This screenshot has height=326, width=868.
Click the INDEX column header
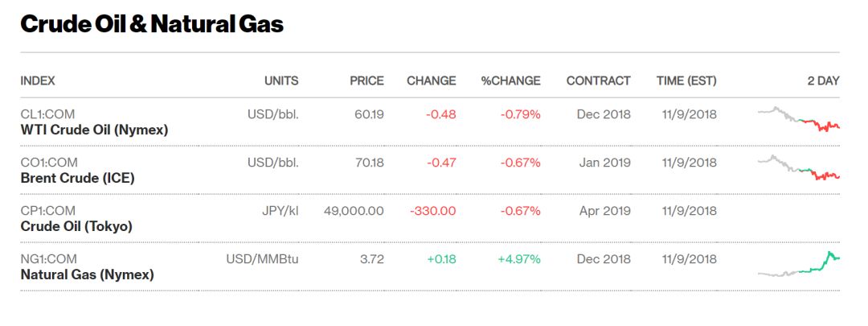(38, 80)
